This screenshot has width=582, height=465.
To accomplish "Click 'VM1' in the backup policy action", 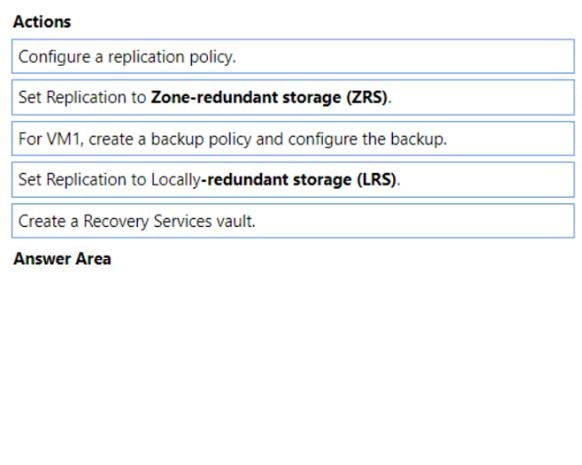I will pyautogui.click(x=63, y=139).
